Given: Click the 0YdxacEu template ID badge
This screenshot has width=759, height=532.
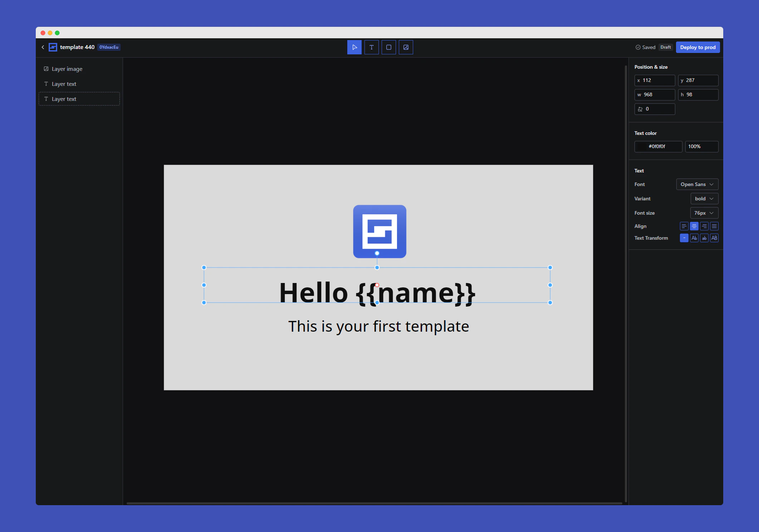Looking at the screenshot, I should 109,47.
